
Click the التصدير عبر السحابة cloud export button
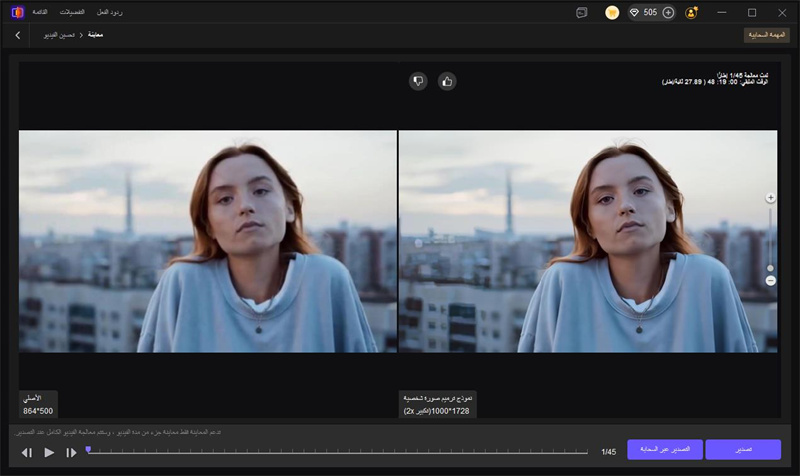click(665, 450)
